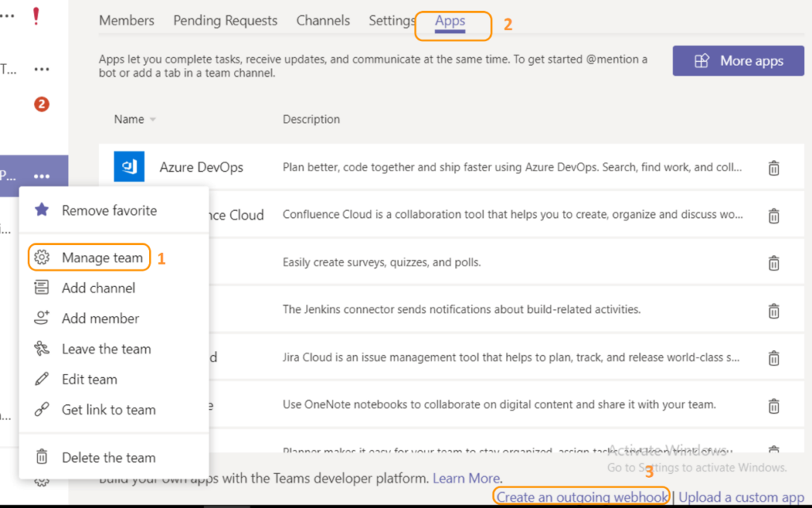Open the Pending Requests tab

click(x=225, y=21)
